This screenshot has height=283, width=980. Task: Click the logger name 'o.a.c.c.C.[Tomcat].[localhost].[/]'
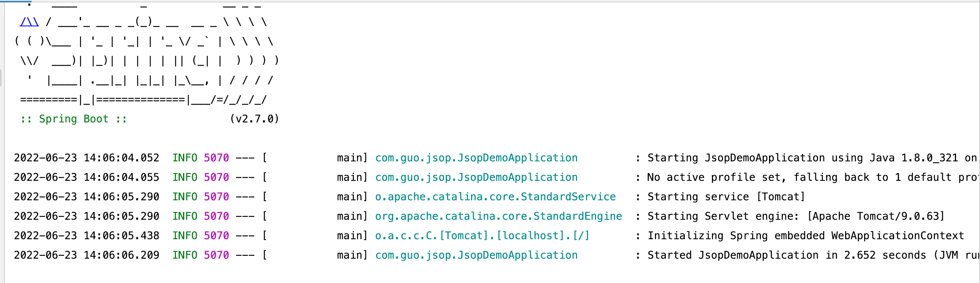click(482, 236)
